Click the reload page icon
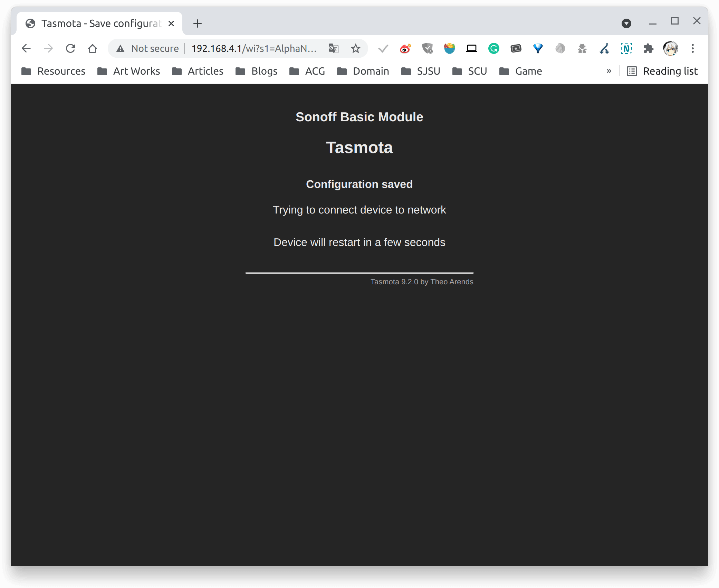The width and height of the screenshot is (719, 588). (70, 48)
